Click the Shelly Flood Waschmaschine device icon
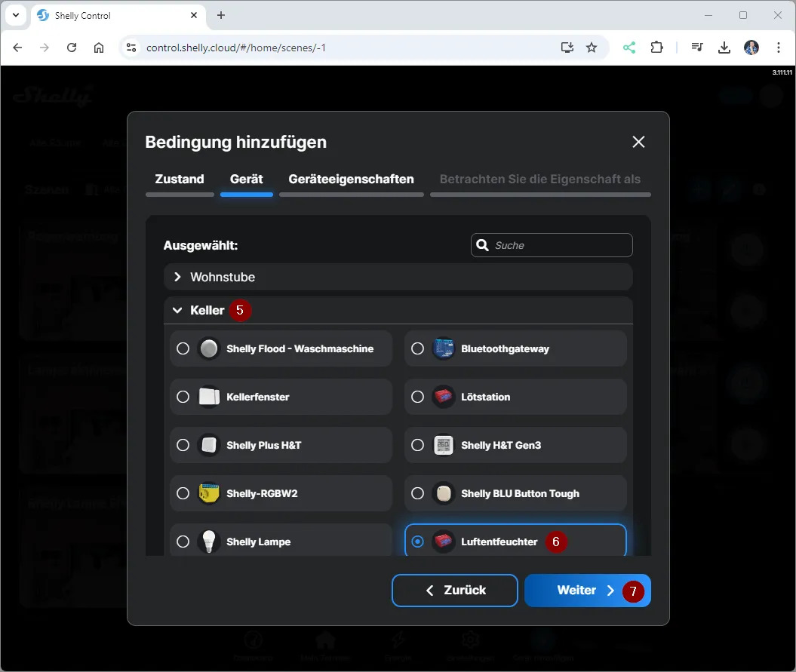796x672 pixels. pyautogui.click(x=209, y=348)
